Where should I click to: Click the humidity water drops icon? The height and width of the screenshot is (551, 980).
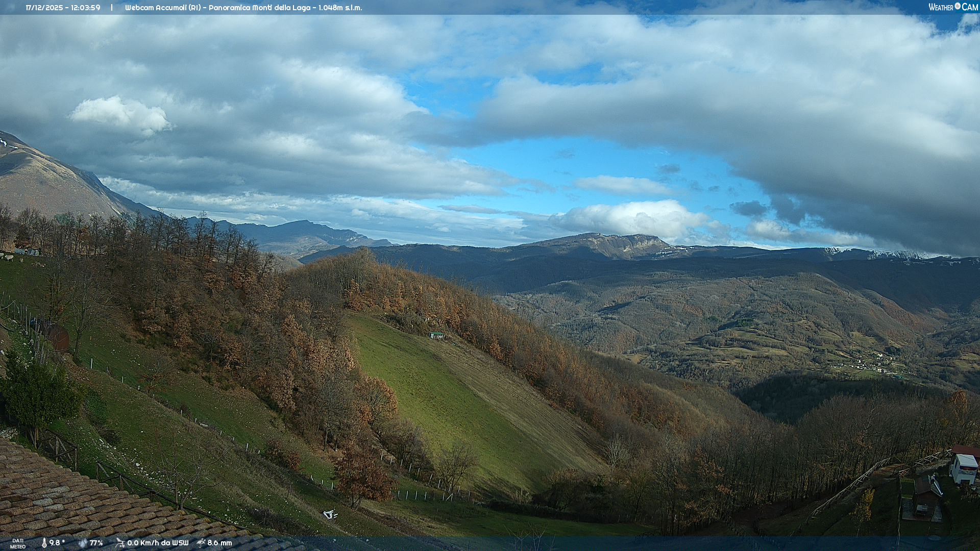(x=83, y=543)
